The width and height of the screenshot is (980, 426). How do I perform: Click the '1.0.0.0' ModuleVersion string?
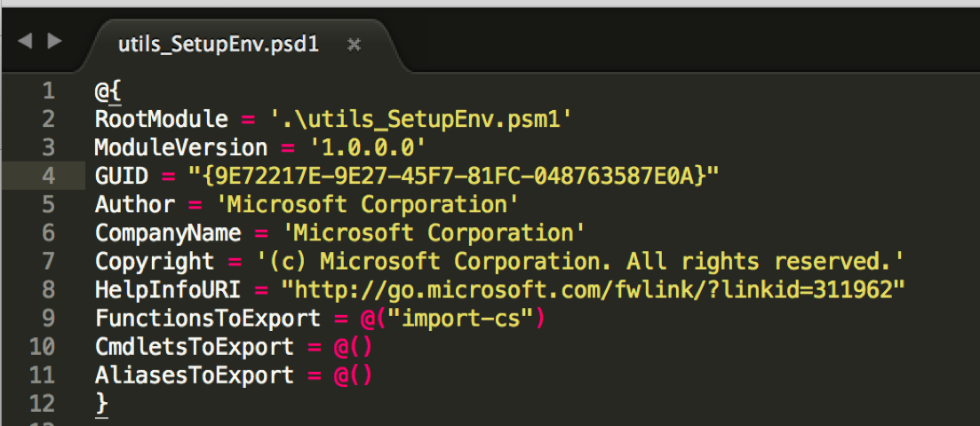click(x=368, y=148)
